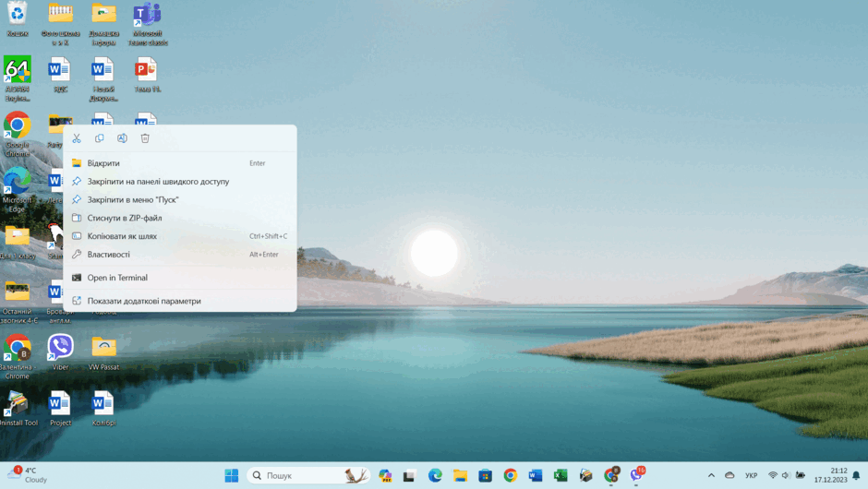Choose Стиснути в ZIP-файл

pyautogui.click(x=180, y=218)
